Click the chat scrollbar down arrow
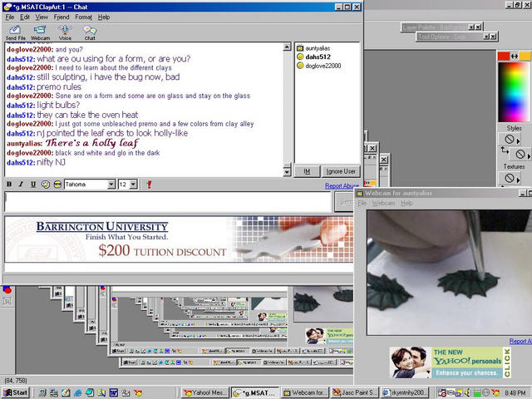This screenshot has width=532, height=399. pyautogui.click(x=287, y=172)
